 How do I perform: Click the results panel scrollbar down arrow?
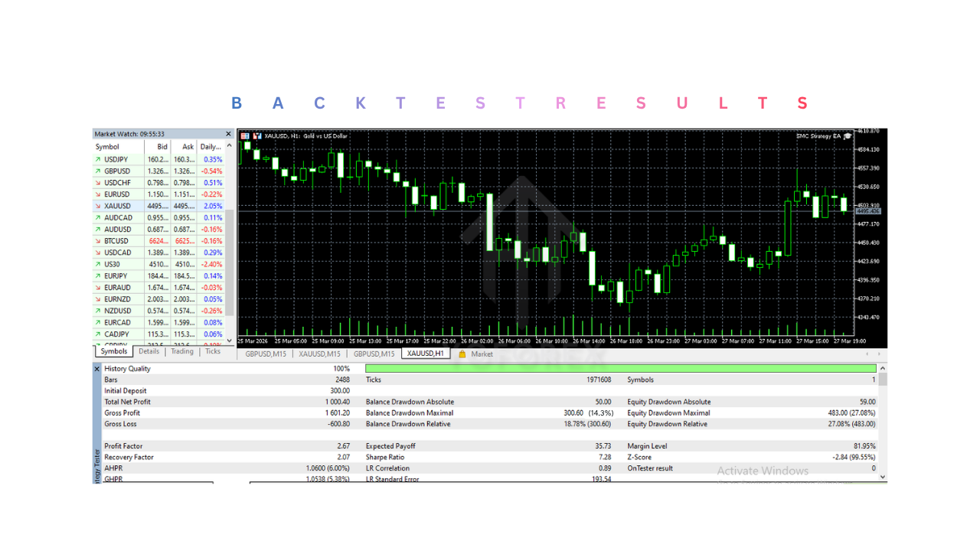pos(882,477)
